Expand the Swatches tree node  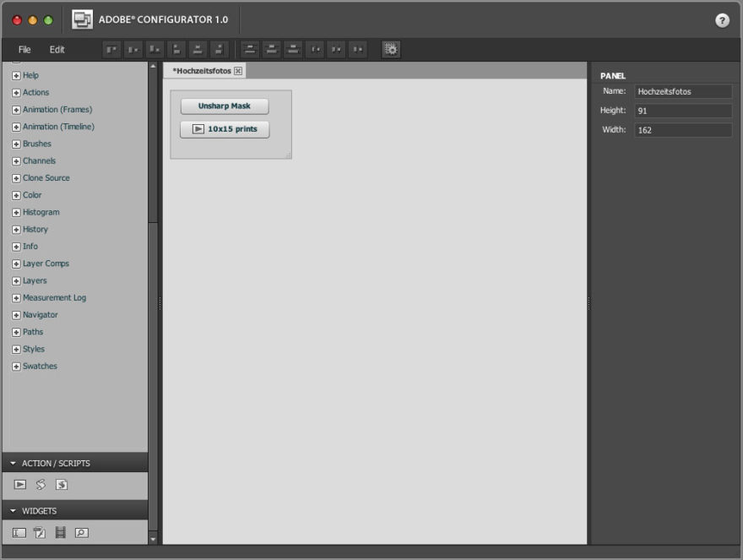[16, 366]
